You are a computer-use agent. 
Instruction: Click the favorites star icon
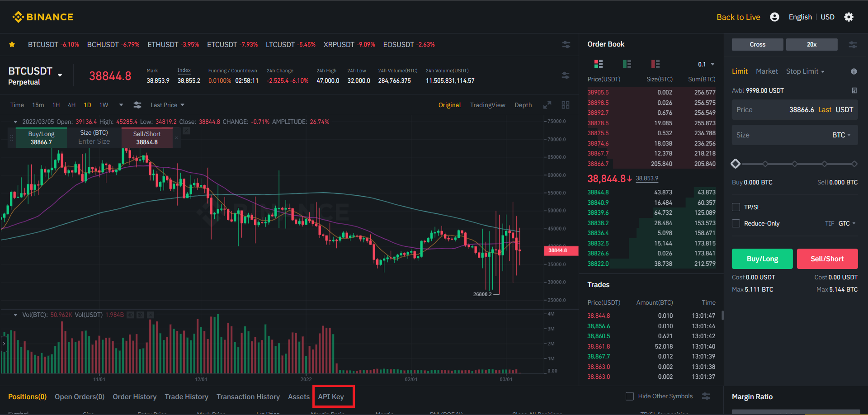coord(12,44)
